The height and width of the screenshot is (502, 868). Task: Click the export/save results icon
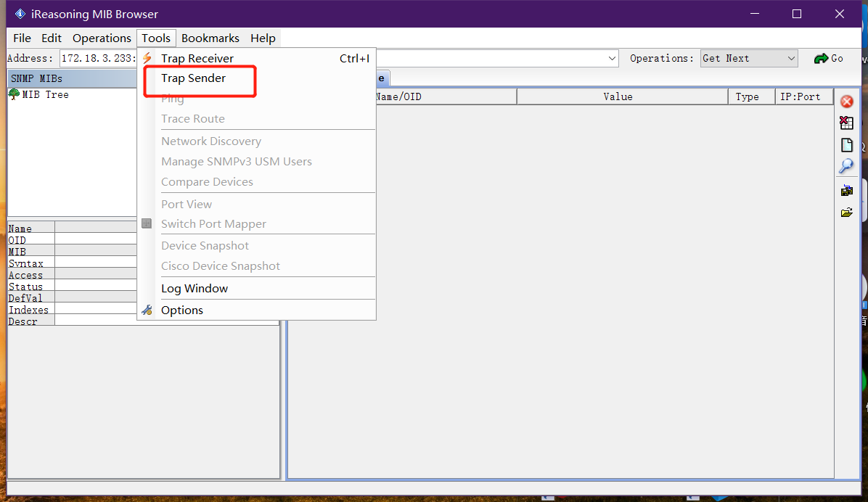pyautogui.click(x=846, y=190)
